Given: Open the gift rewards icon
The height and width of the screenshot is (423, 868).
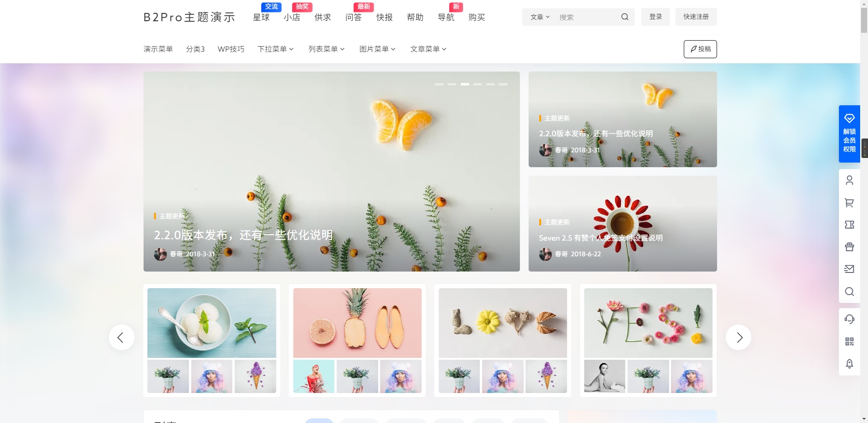Looking at the screenshot, I should (850, 247).
